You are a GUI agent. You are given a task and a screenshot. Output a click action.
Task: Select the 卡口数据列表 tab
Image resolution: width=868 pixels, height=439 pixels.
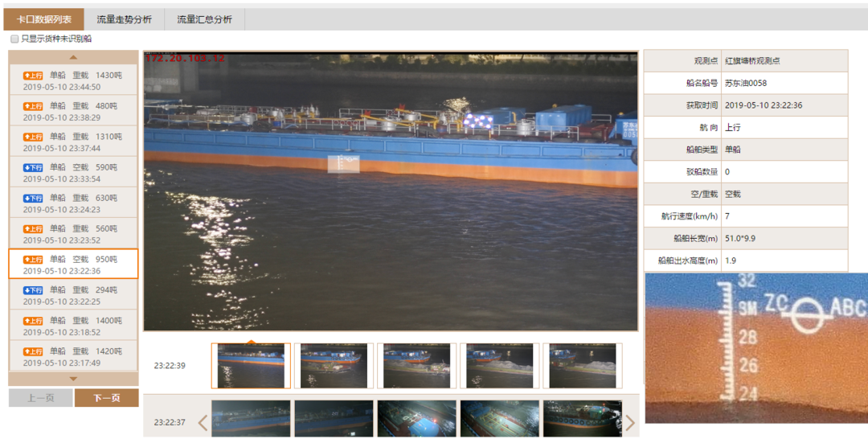43,19
